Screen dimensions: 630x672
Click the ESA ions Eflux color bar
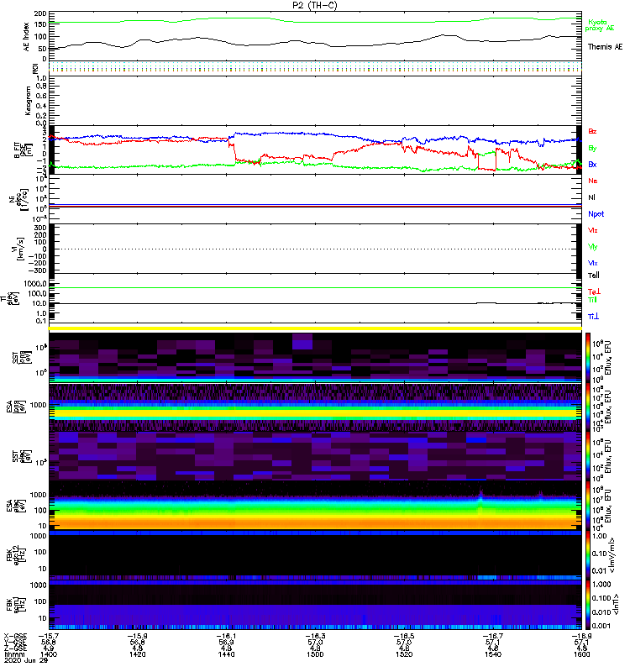tap(588, 407)
